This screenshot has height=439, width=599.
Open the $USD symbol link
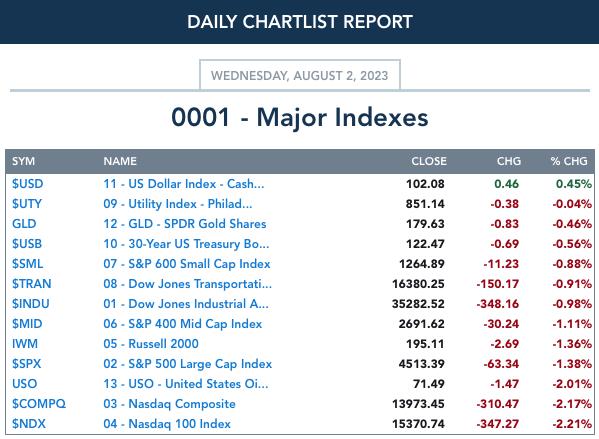tap(28, 184)
